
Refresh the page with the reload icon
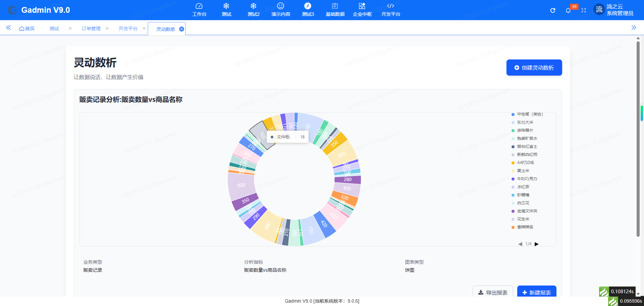tap(552, 10)
